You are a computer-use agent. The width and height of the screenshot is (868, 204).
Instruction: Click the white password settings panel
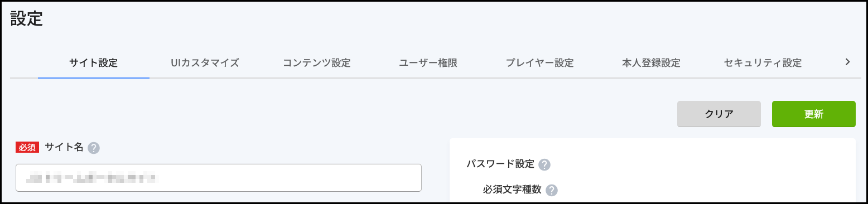pyautogui.click(x=653, y=171)
